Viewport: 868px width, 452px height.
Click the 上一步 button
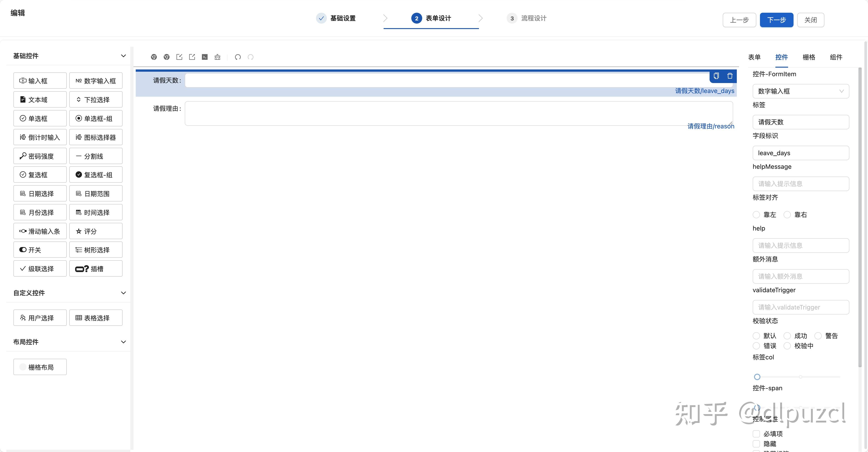pyautogui.click(x=739, y=20)
